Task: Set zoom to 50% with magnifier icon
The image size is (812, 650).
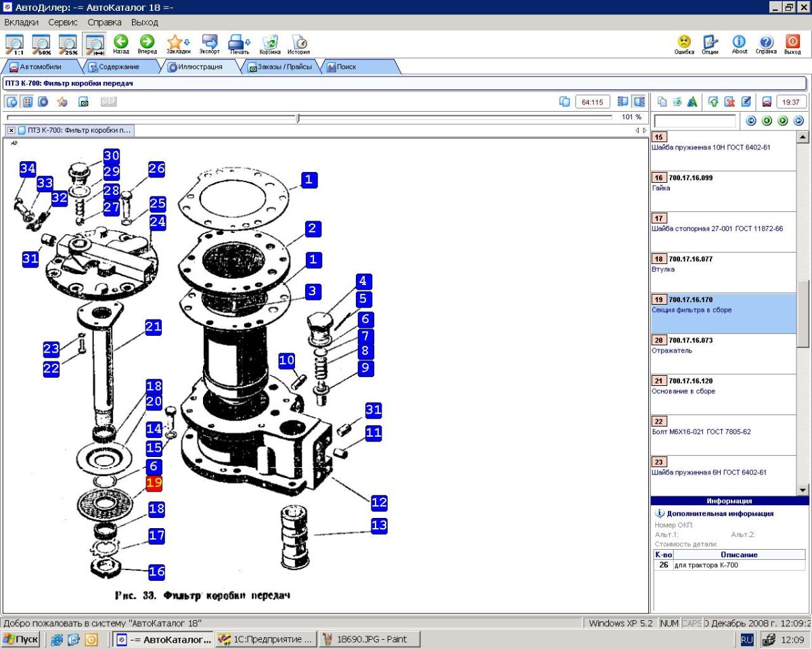Action: 41,44
